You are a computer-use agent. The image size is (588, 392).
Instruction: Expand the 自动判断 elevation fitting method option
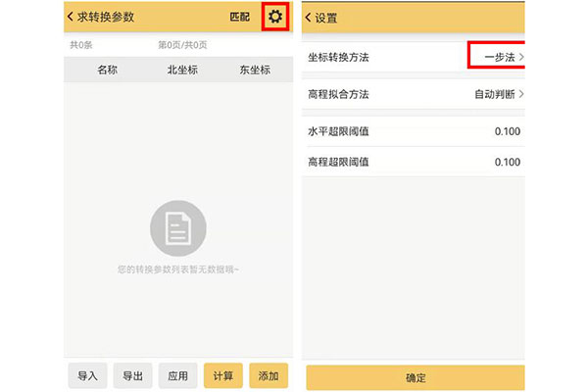click(x=498, y=94)
